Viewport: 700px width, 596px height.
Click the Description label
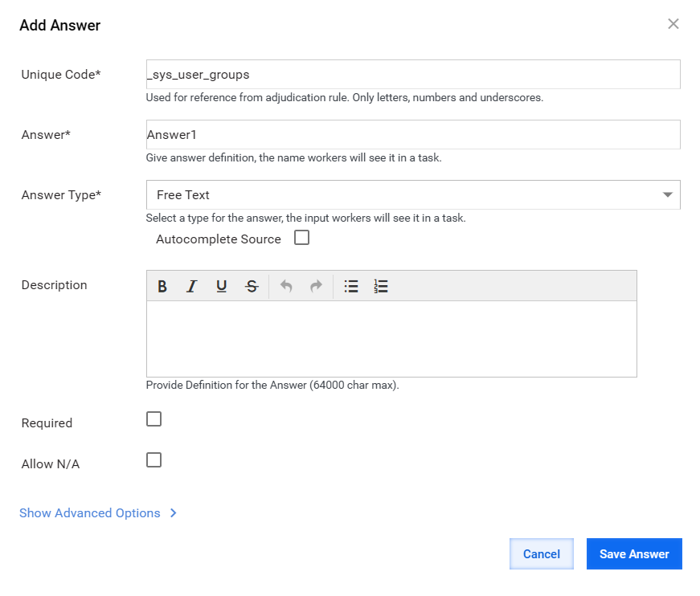[54, 285]
